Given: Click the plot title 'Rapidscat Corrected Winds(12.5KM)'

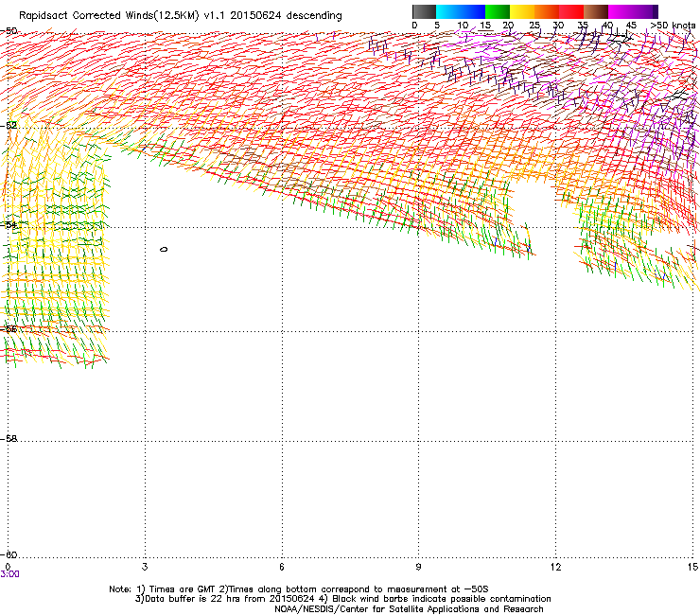Looking at the screenshot, I should (x=109, y=16).
